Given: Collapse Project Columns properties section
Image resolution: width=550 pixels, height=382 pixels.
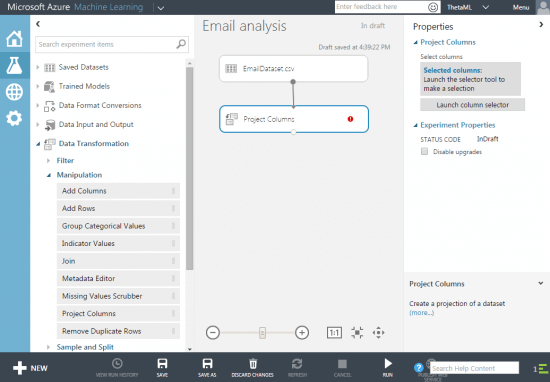Looking at the screenshot, I should tap(416, 42).
